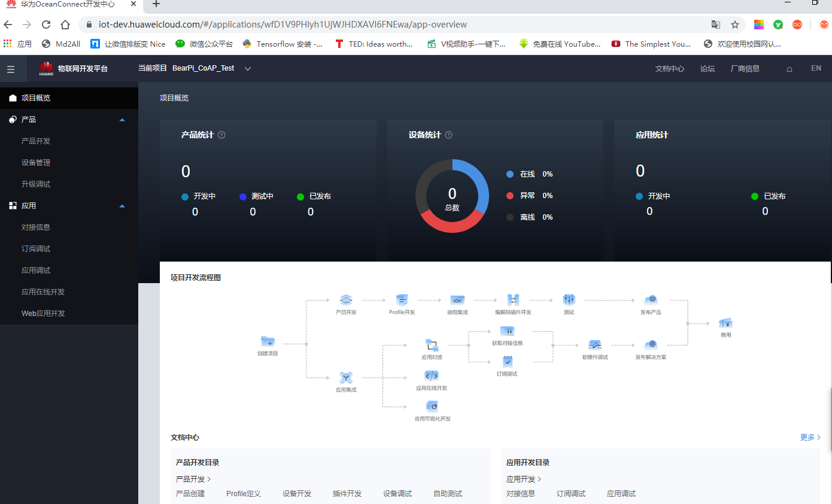Select the 应用可视化开发 flowchart icon

432,406
